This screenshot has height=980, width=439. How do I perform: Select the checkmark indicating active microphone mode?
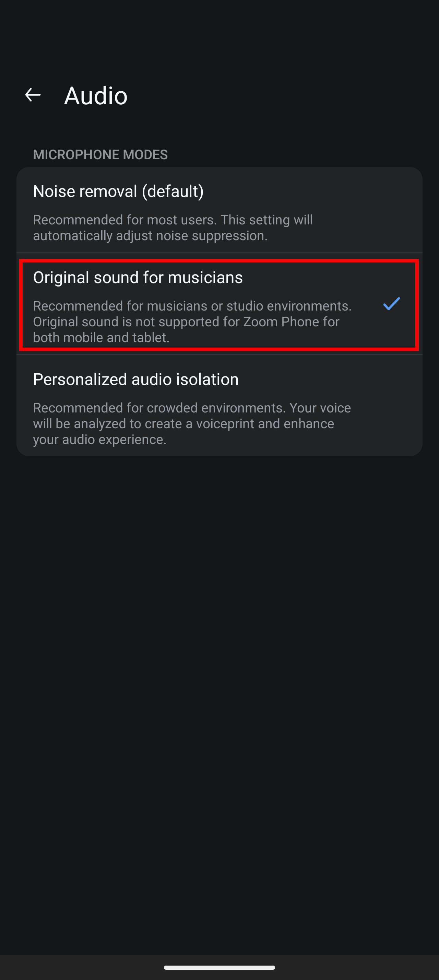(x=391, y=305)
